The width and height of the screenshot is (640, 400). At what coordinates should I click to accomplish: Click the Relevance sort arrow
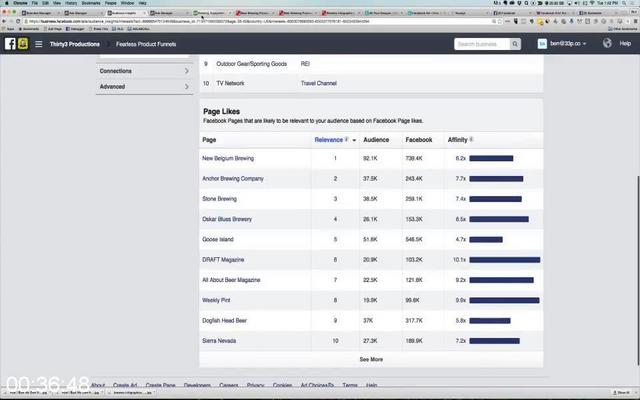(x=354, y=140)
